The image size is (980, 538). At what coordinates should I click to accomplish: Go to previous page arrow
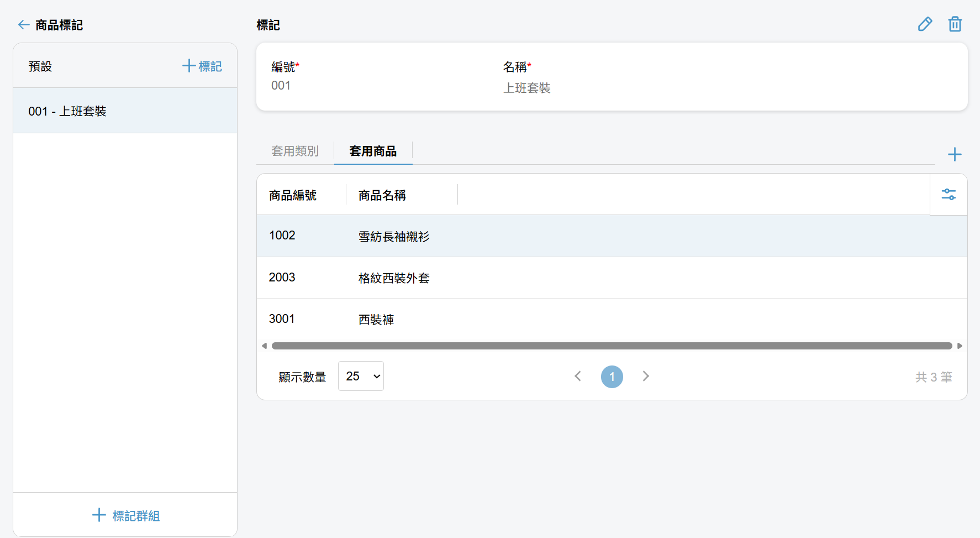pyautogui.click(x=578, y=376)
